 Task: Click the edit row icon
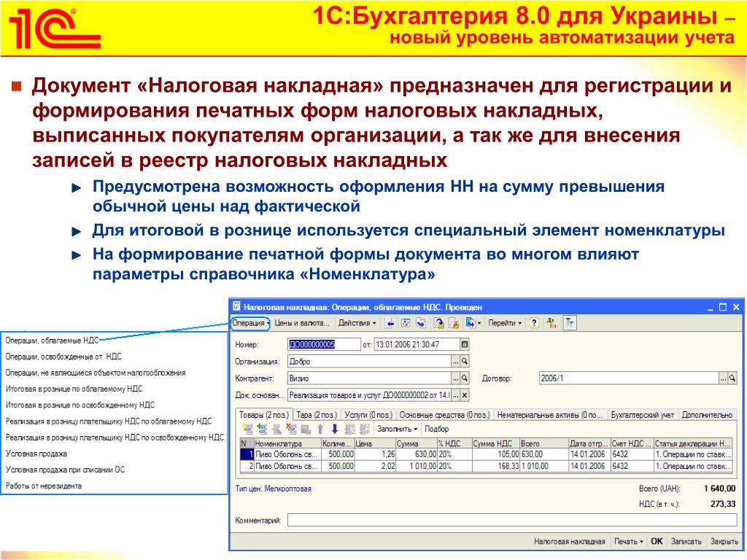point(276,429)
